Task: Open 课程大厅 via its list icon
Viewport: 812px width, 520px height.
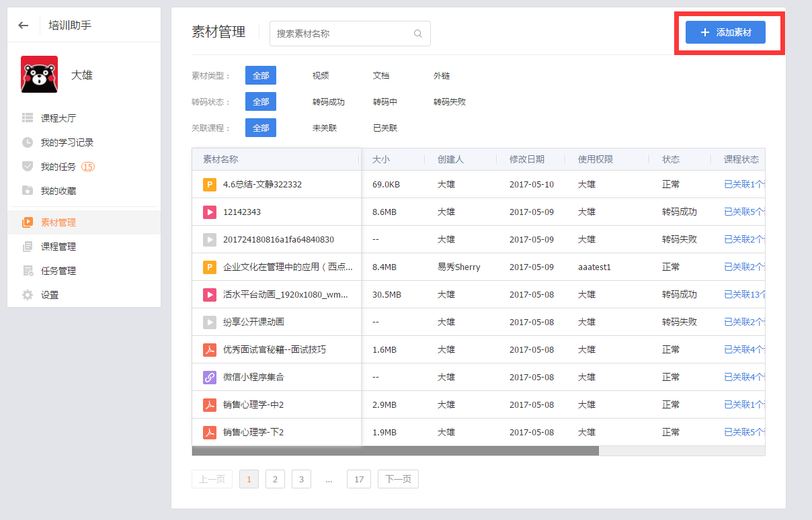Action: (x=28, y=118)
